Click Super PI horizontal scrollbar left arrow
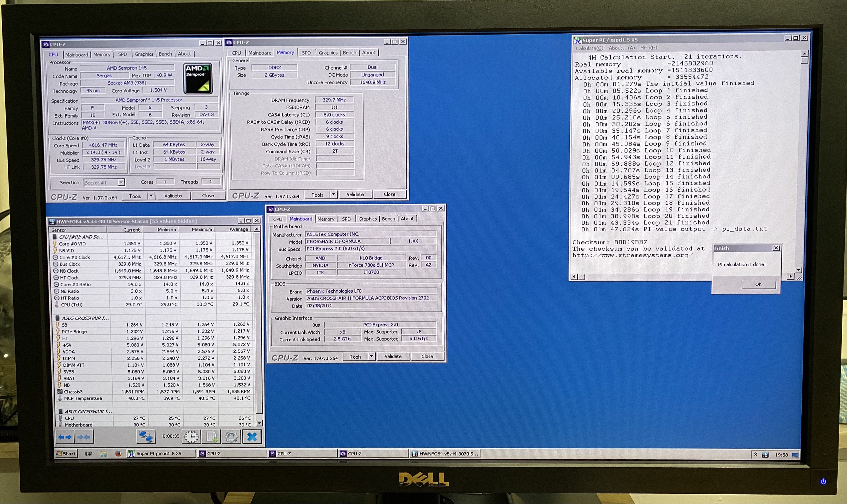 coord(574,277)
